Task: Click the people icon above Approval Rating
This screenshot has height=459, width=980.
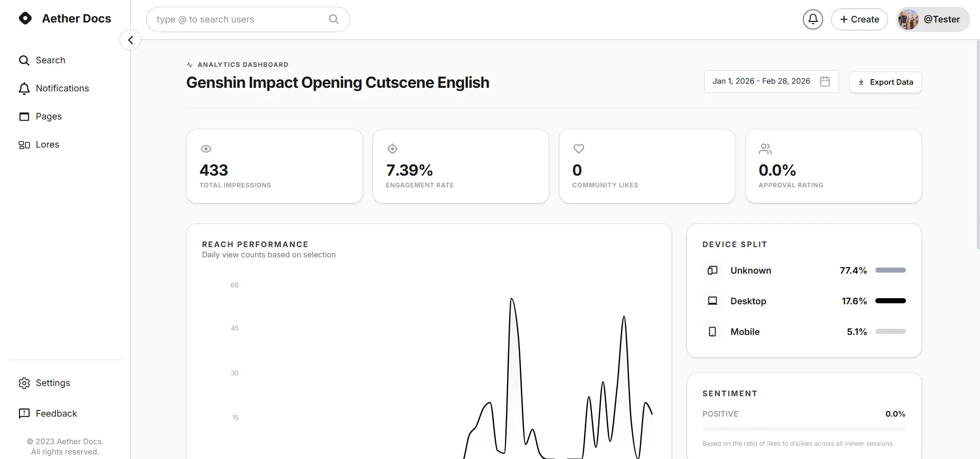Action: pos(765,149)
